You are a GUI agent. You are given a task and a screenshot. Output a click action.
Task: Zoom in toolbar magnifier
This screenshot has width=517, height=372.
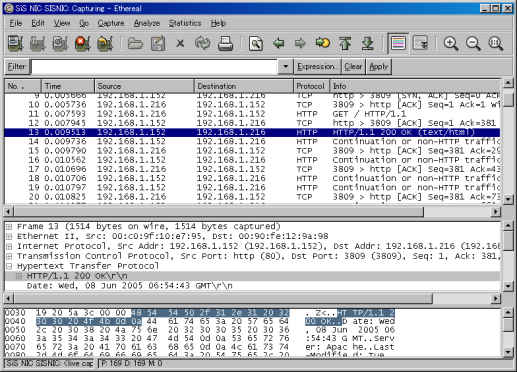click(451, 43)
